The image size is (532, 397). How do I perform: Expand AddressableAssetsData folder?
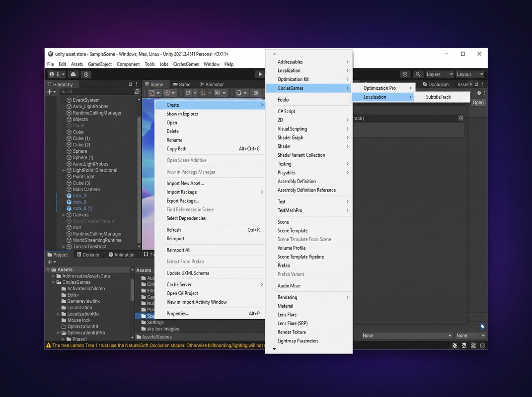53,276
